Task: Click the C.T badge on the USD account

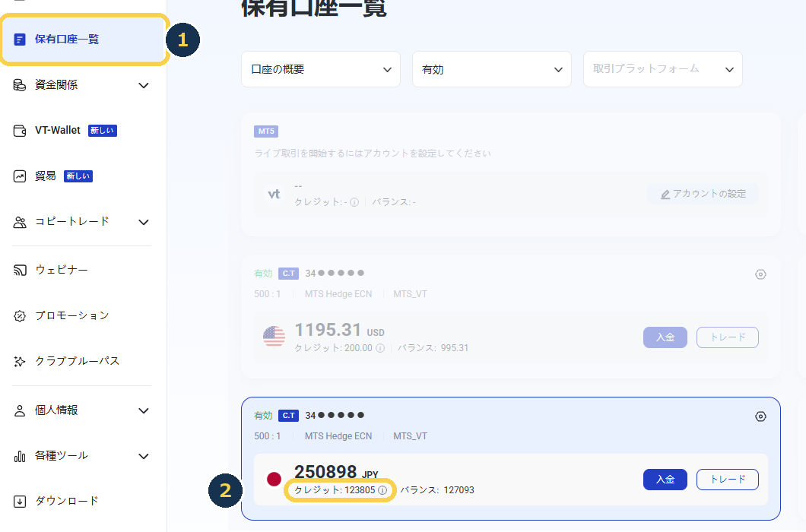Action: click(288, 274)
